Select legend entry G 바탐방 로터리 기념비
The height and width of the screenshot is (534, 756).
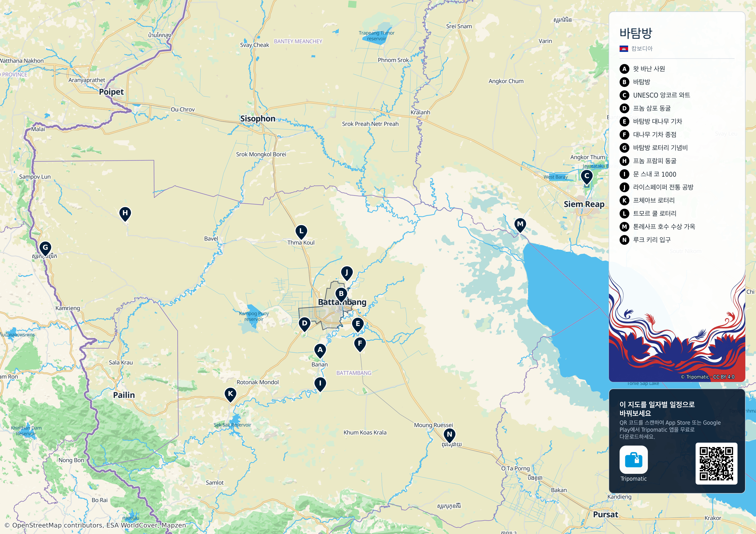click(x=654, y=148)
